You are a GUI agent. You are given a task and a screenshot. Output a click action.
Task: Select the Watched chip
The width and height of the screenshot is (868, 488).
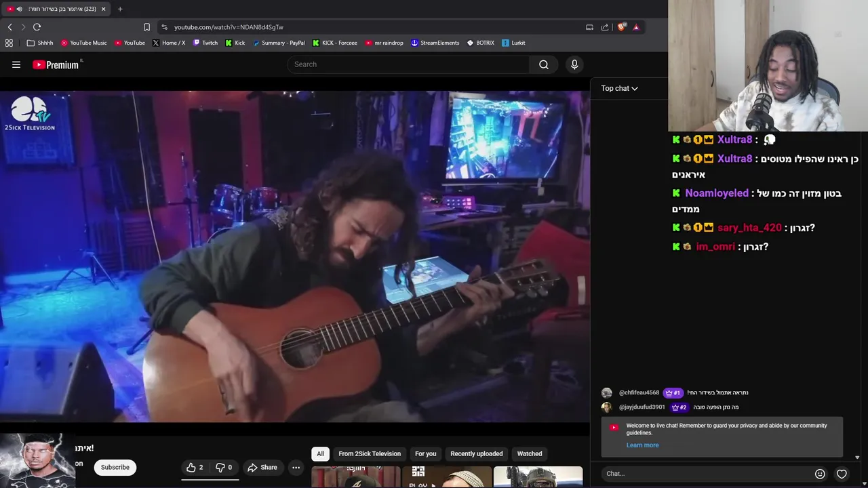[x=530, y=453]
